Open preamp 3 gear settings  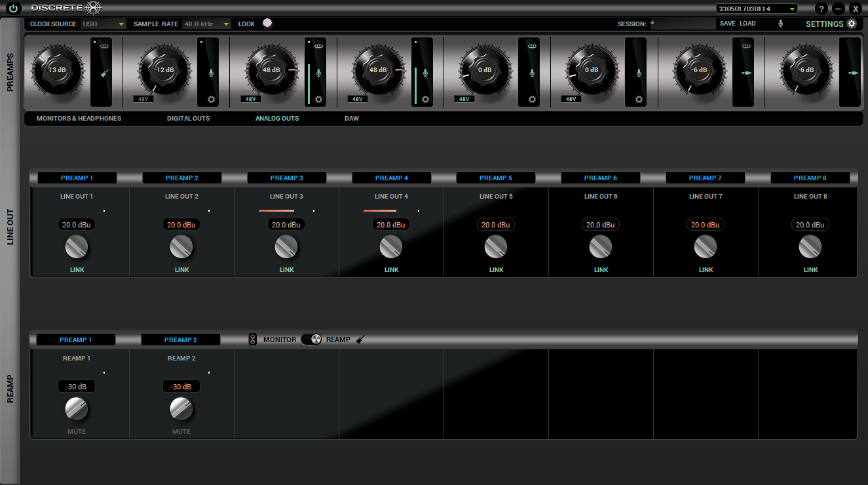pyautogui.click(x=318, y=100)
